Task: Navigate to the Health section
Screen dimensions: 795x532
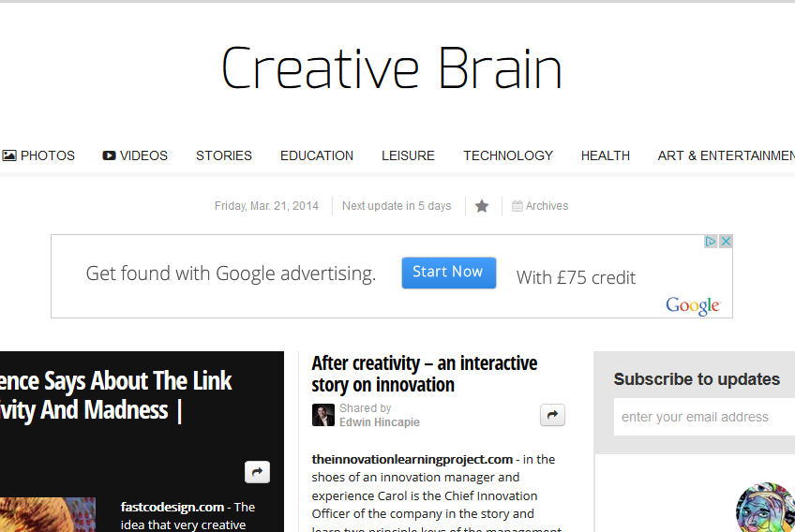Action: click(x=606, y=155)
